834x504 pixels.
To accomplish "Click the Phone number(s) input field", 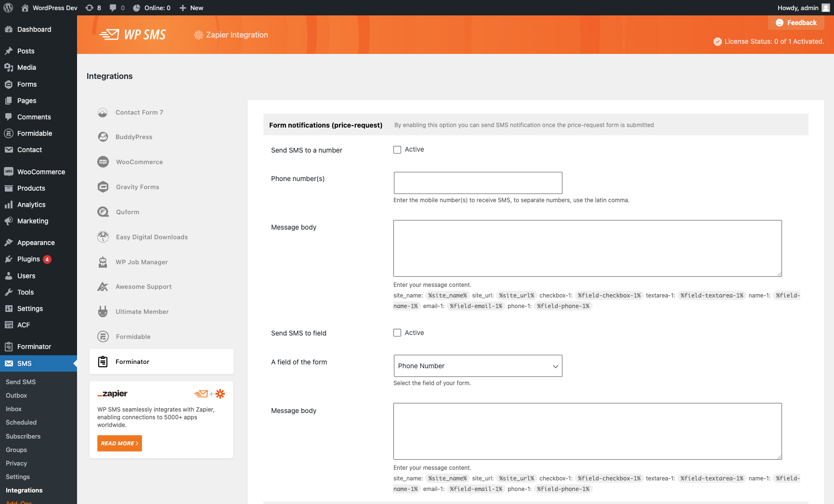I will (x=478, y=183).
